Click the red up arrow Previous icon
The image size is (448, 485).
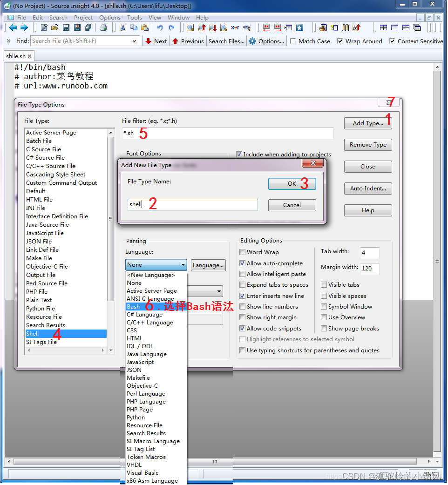point(176,41)
